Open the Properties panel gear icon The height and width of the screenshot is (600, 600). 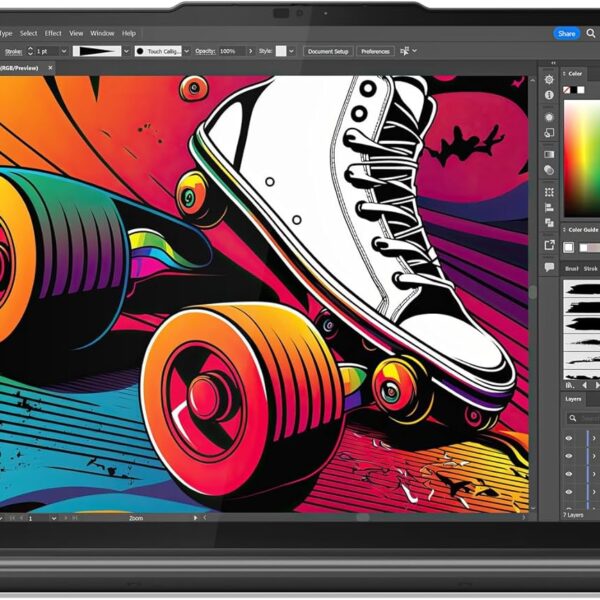[x=549, y=80]
